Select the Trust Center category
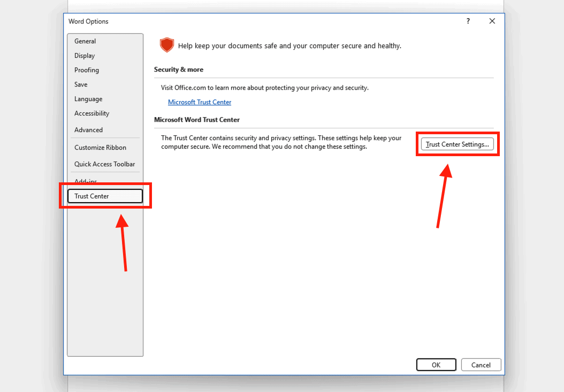Image resolution: width=564 pixels, height=392 pixels. tap(105, 196)
